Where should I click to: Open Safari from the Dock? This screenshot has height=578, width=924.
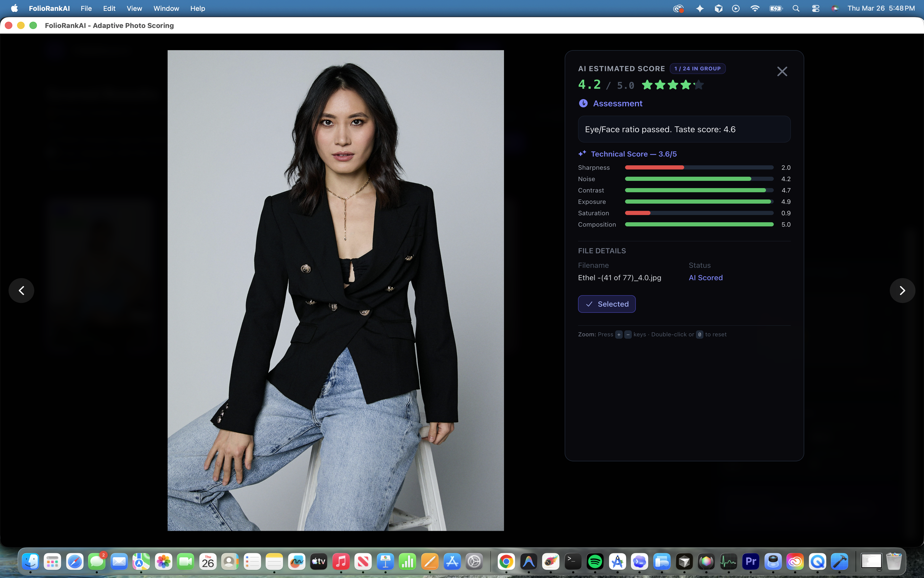(x=75, y=562)
